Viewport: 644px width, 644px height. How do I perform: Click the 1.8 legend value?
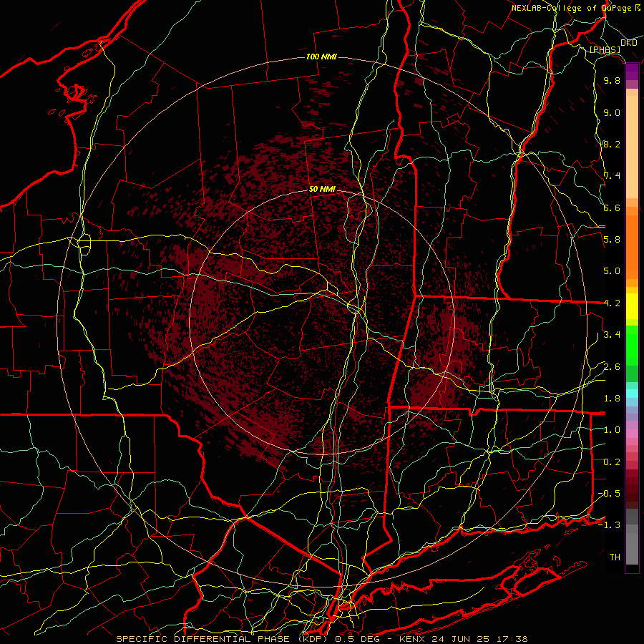coord(612,399)
